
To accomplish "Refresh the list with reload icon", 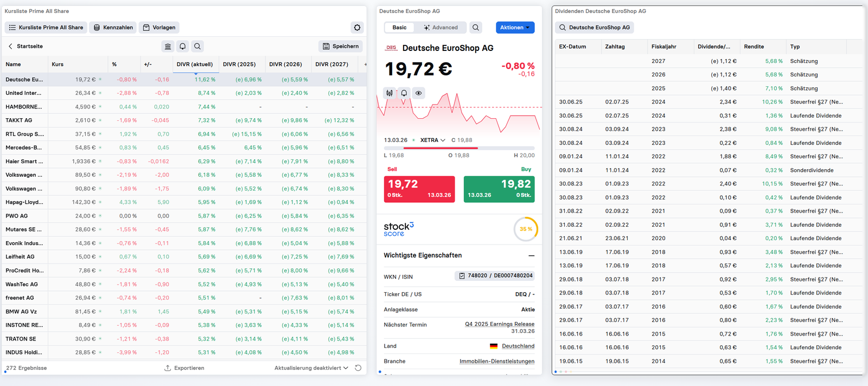I will [358, 368].
